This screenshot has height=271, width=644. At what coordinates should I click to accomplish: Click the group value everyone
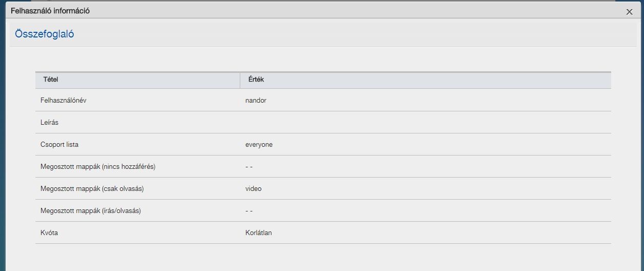[259, 145]
